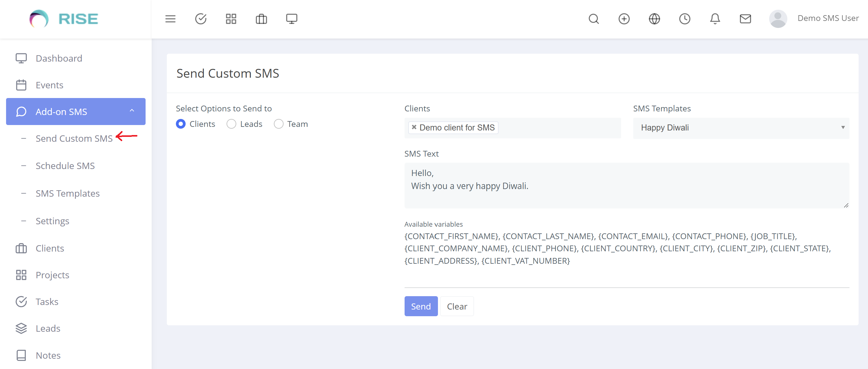The width and height of the screenshot is (868, 369).
Task: Open the time clock icon
Action: tap(684, 19)
